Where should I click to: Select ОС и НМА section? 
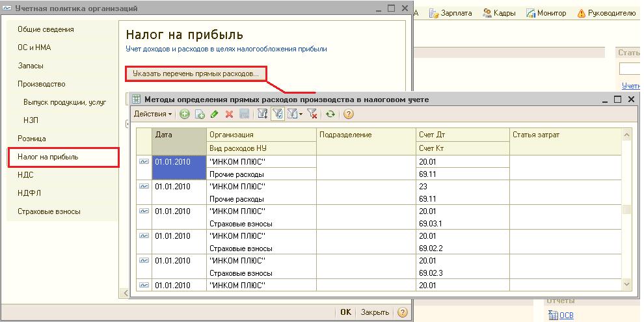click(x=34, y=47)
